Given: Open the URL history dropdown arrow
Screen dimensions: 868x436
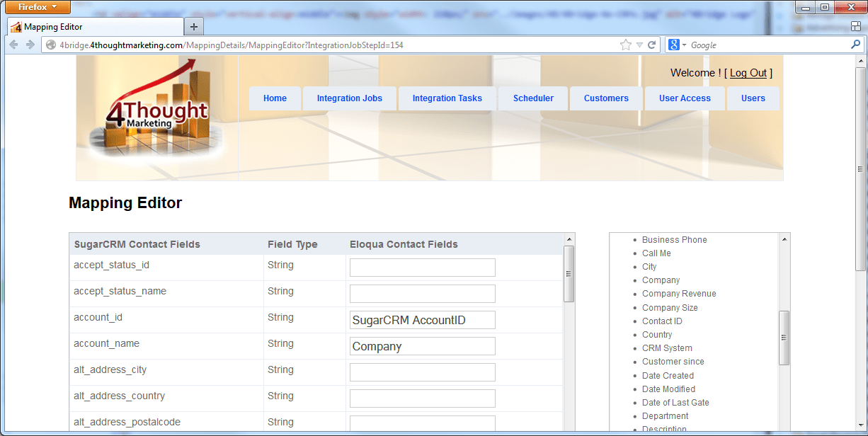Looking at the screenshot, I should click(639, 45).
